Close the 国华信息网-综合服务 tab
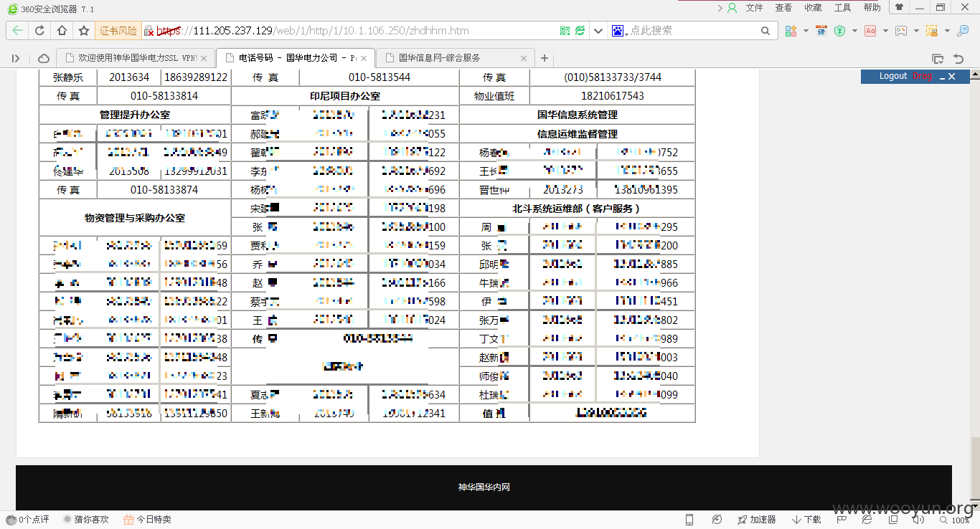980x529 pixels. 524,58
